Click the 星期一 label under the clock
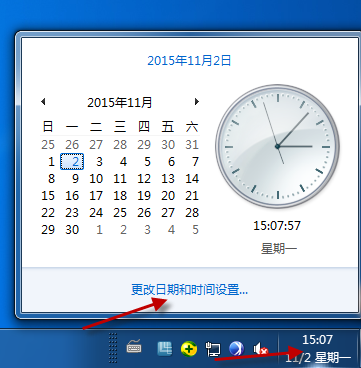 [x=279, y=249]
